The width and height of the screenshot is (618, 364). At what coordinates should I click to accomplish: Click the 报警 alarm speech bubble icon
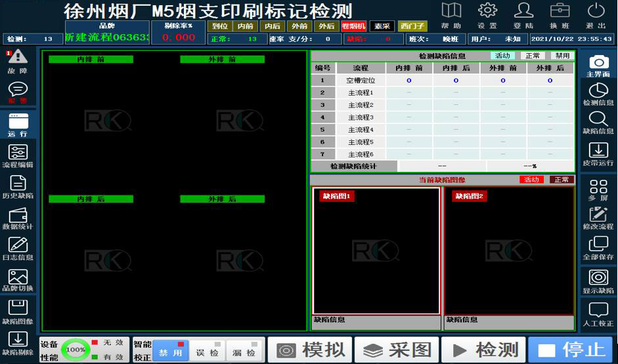(x=18, y=91)
